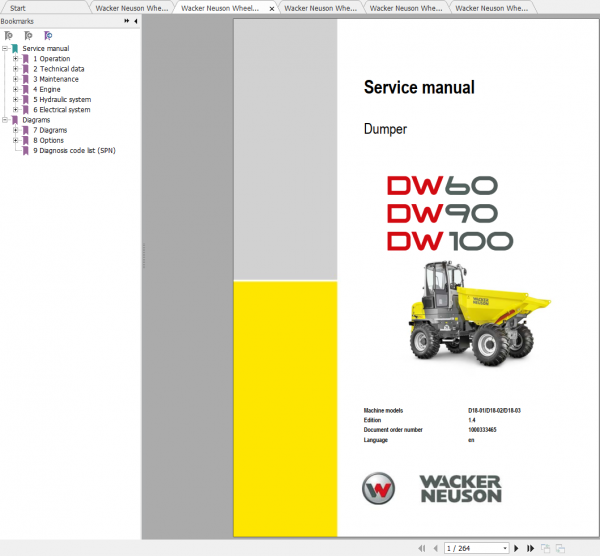The width and height of the screenshot is (600, 556).
Task: Open the Diagrams parent bookmark
Action: pyautogui.click(x=36, y=120)
